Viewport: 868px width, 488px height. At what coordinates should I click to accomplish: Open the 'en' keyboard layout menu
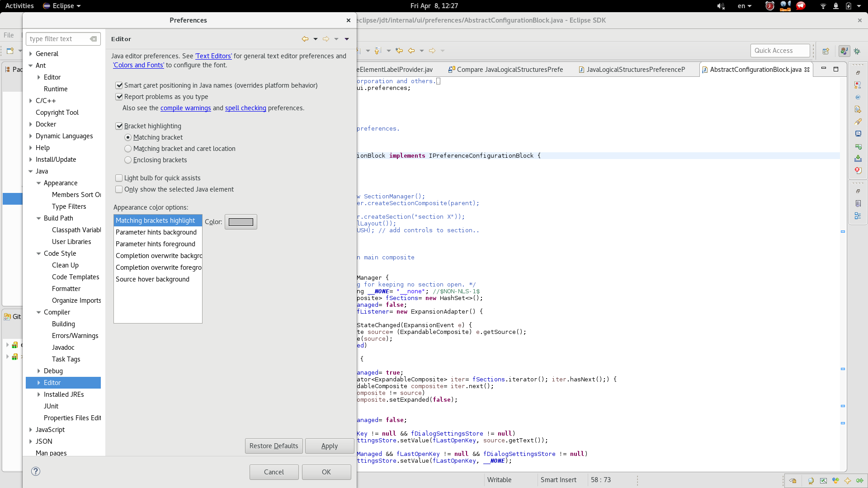[x=744, y=6]
